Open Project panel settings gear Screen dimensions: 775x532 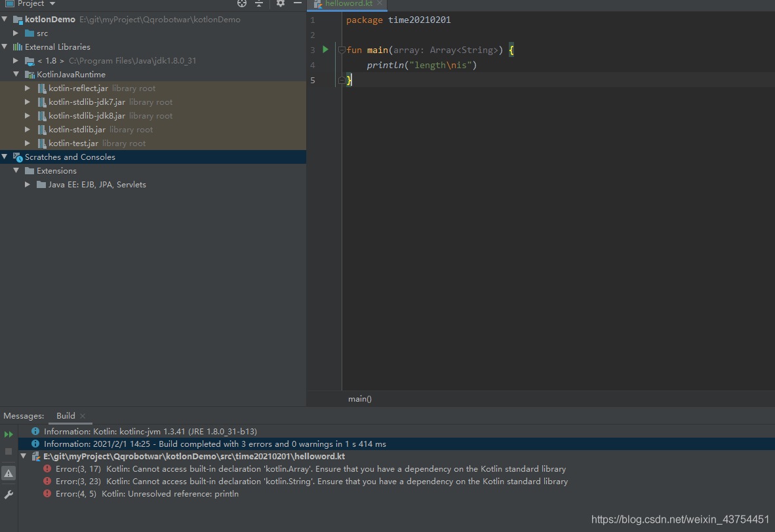click(x=281, y=3)
